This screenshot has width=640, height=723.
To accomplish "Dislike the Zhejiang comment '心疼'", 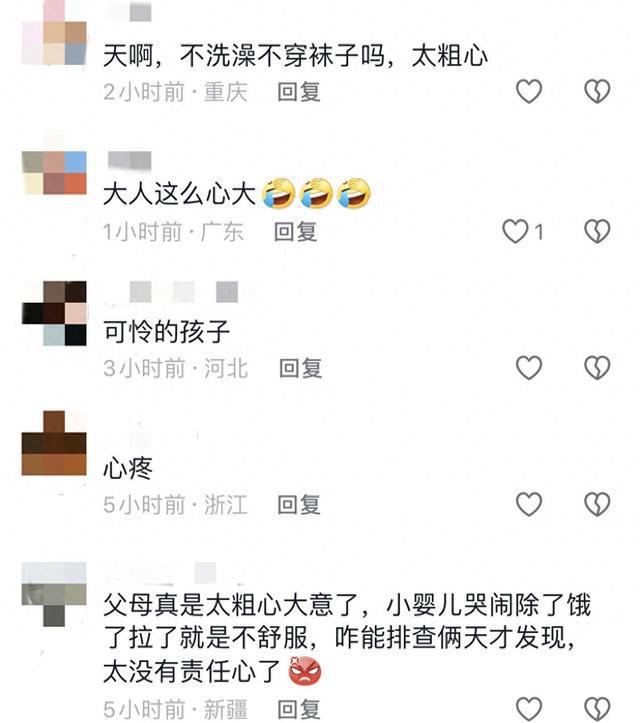I will click(x=597, y=504).
